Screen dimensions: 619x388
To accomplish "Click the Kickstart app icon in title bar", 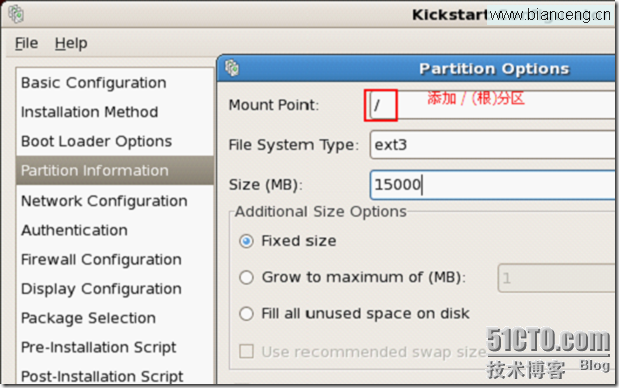I will point(16,14).
